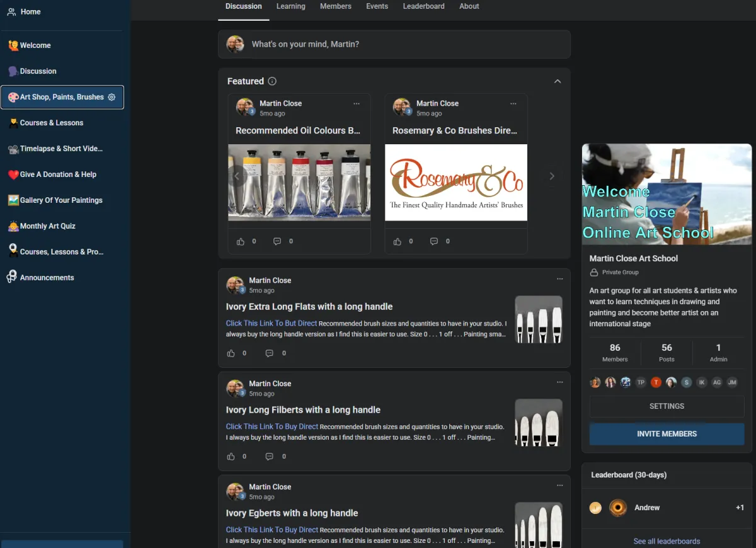Switch to the Leaderboard tab

pos(423,6)
